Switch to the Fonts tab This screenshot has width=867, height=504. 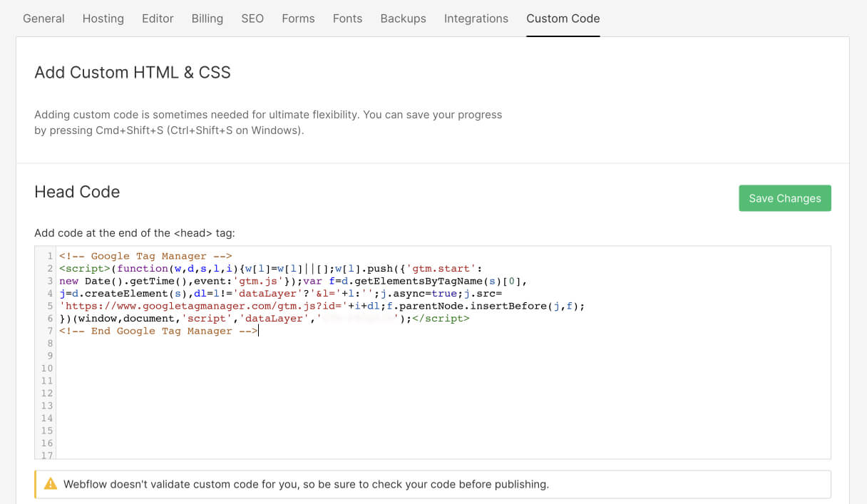pos(347,19)
